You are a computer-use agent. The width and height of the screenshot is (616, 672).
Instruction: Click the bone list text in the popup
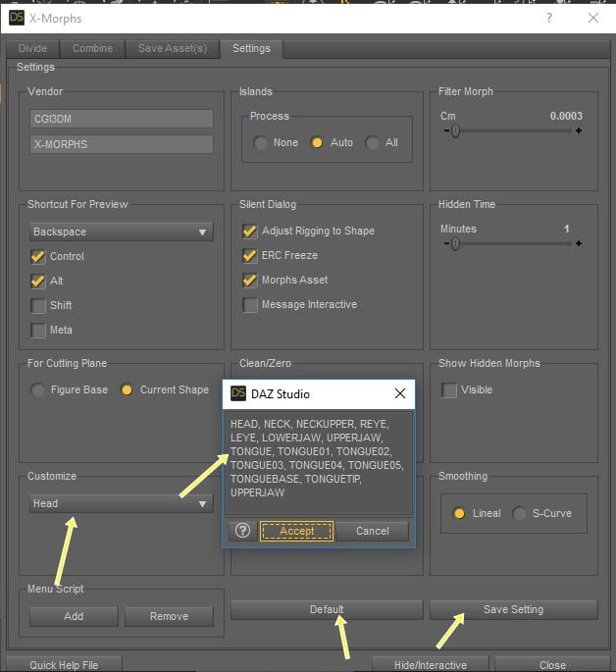tap(317, 458)
